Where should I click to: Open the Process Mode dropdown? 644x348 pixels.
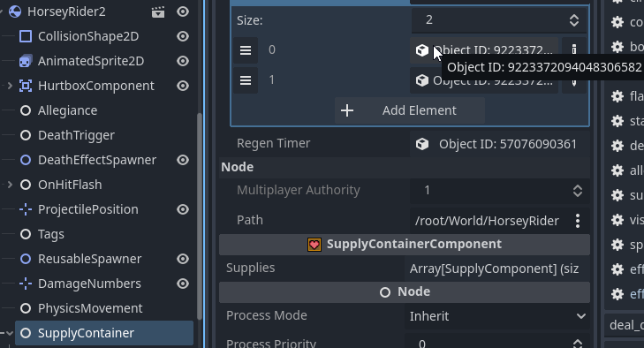tap(497, 316)
